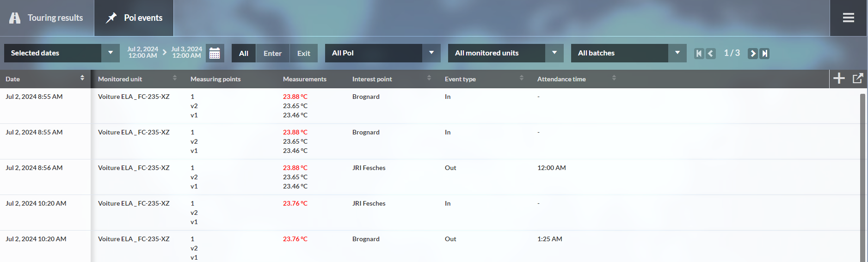
Task: Jump to the last results page
Action: (764, 54)
